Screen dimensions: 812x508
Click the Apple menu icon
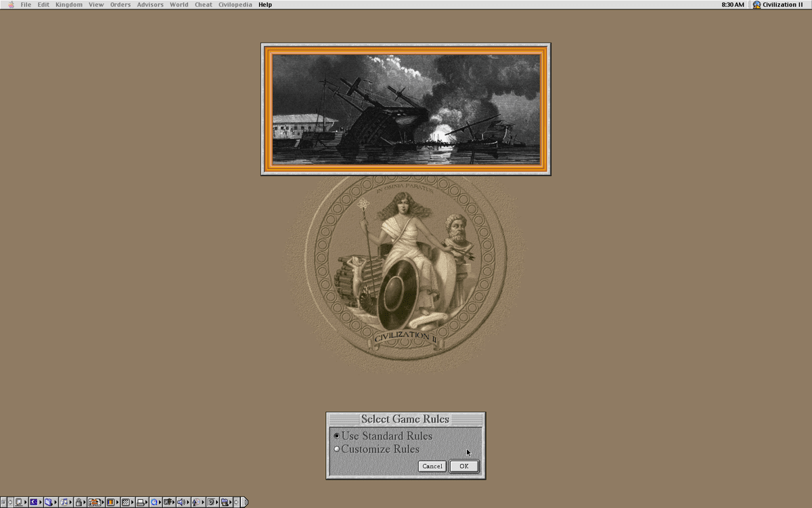point(11,5)
